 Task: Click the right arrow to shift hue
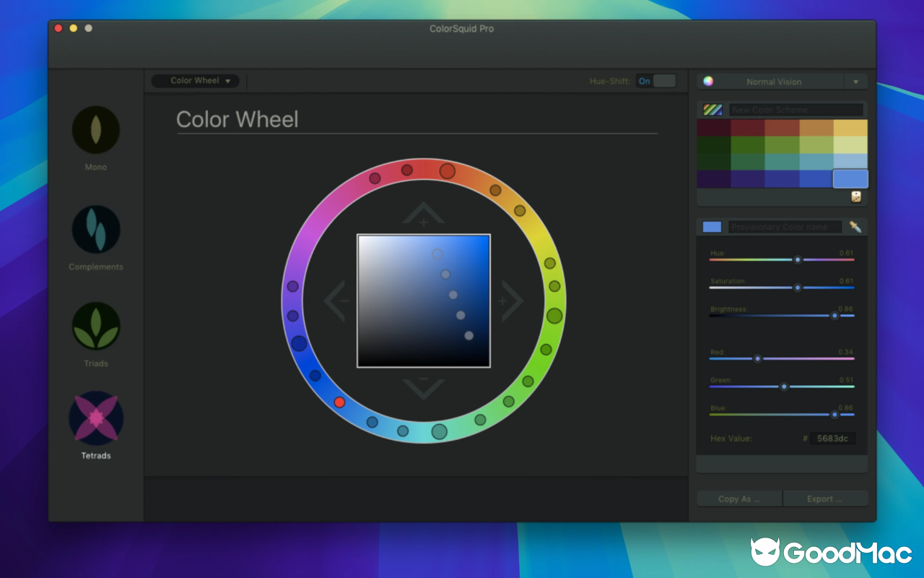512,301
